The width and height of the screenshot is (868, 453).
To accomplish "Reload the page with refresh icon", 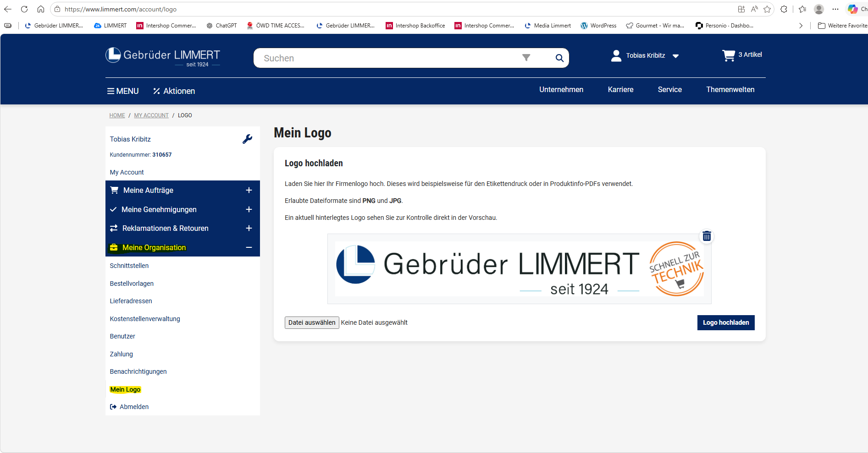I will coord(24,9).
